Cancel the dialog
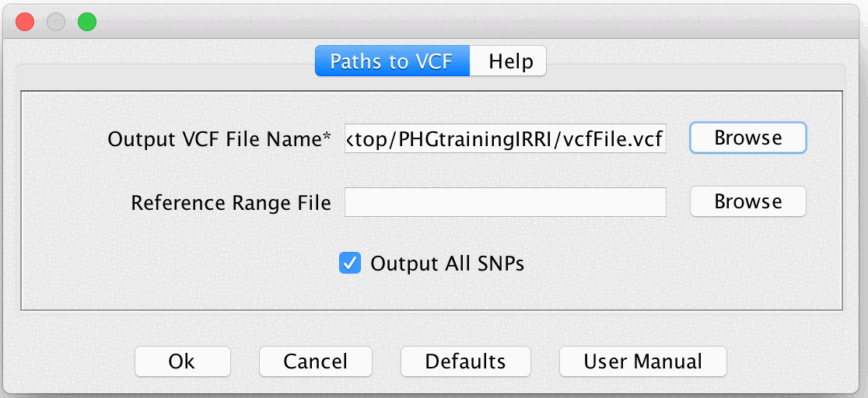Screen dimensions: 868x398 click(x=315, y=361)
